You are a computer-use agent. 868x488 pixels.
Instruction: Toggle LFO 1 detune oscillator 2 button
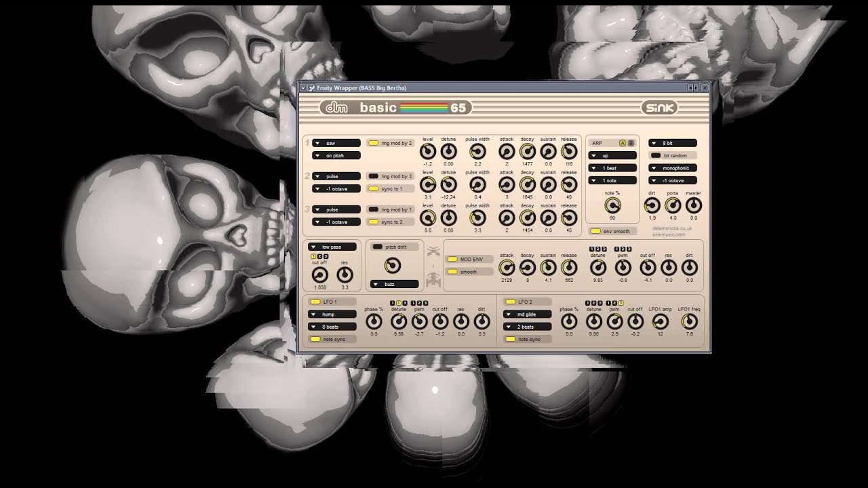pos(399,302)
